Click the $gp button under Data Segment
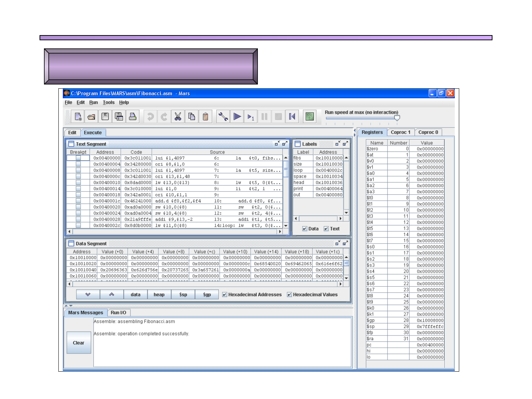 point(207,294)
